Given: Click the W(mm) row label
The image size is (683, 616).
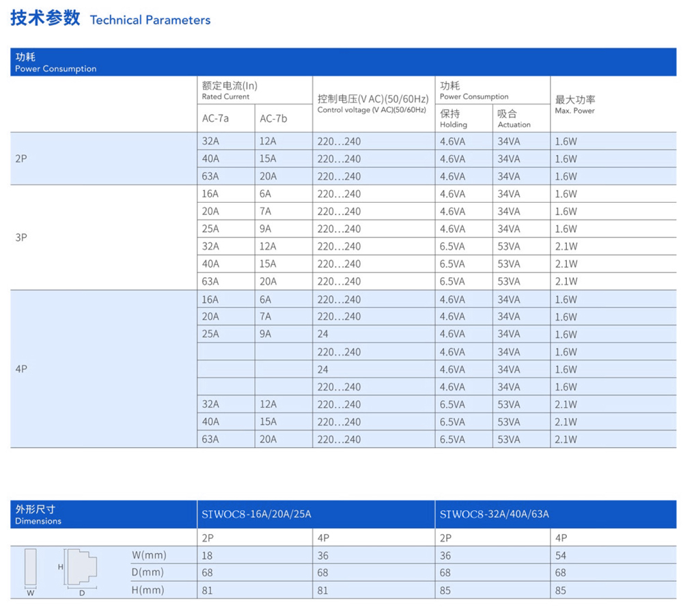Looking at the screenshot, I should (148, 555).
